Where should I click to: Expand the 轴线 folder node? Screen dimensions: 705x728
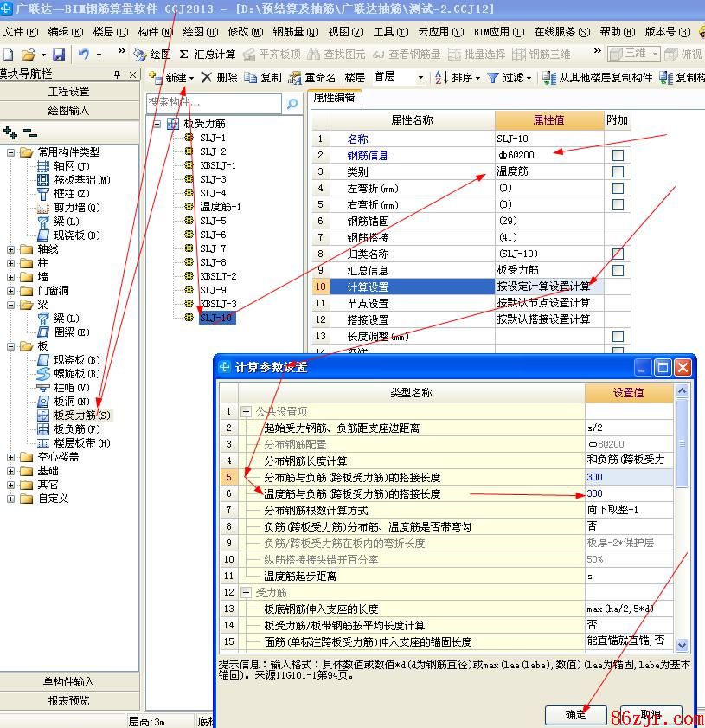(x=11, y=248)
